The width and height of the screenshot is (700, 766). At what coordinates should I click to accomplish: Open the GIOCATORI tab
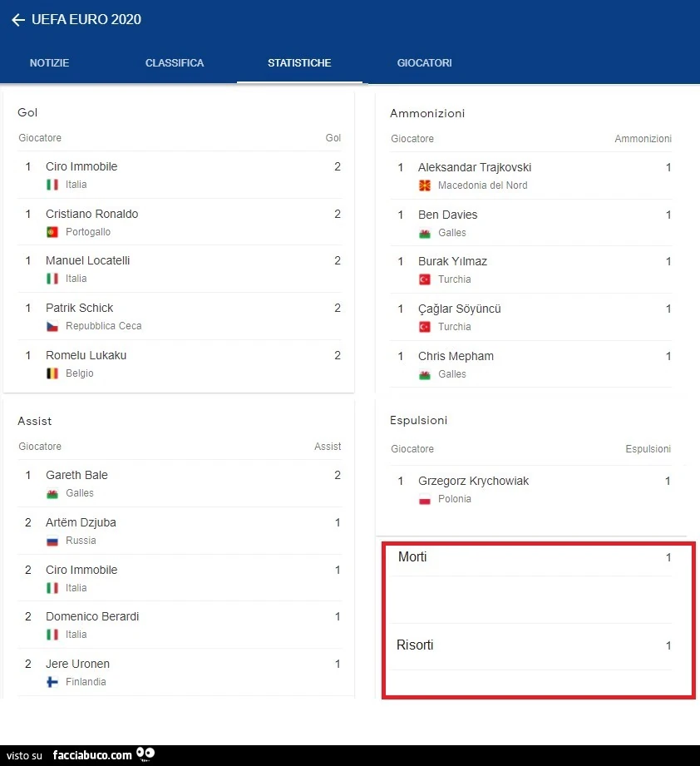(424, 63)
